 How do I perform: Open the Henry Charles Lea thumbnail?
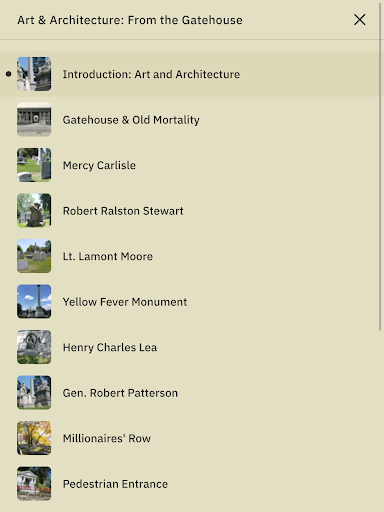click(34, 347)
